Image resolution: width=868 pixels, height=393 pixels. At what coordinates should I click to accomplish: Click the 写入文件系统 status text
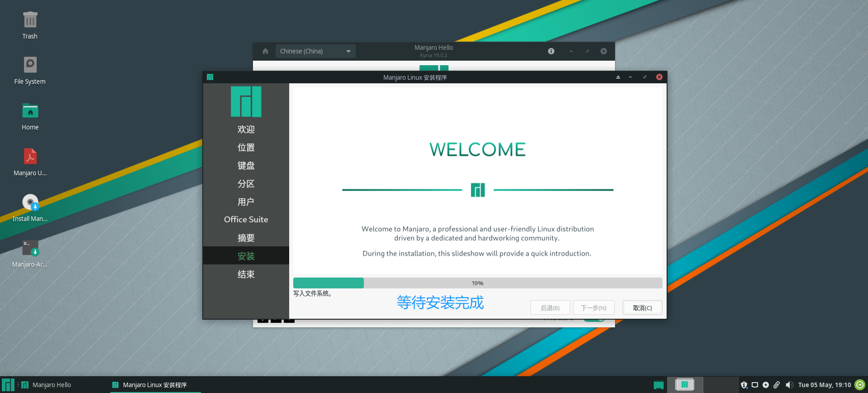[313, 293]
